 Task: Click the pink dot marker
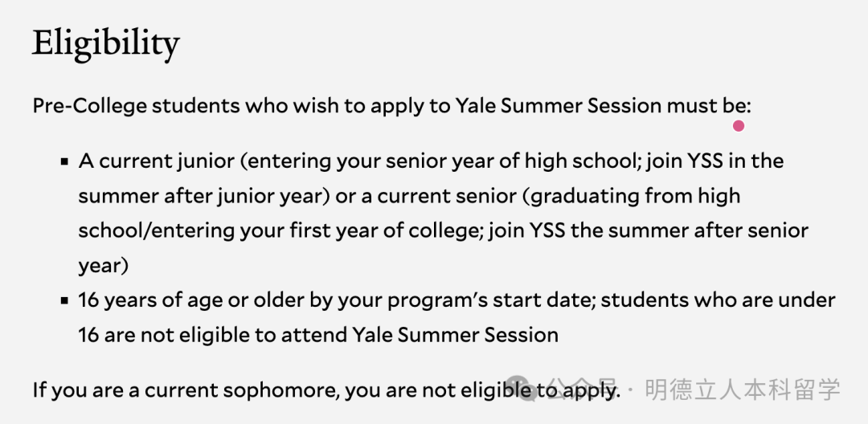(x=739, y=125)
